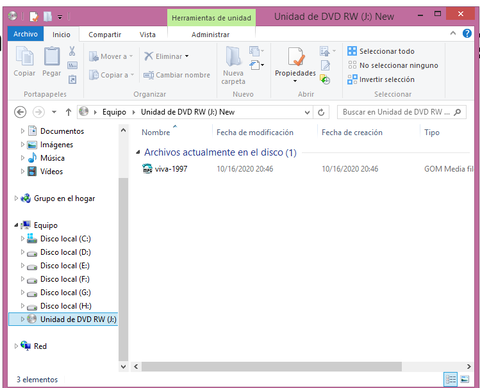This screenshot has height=388, width=480.
Task: Switch to the details view icon in status bar
Action: tap(451, 379)
